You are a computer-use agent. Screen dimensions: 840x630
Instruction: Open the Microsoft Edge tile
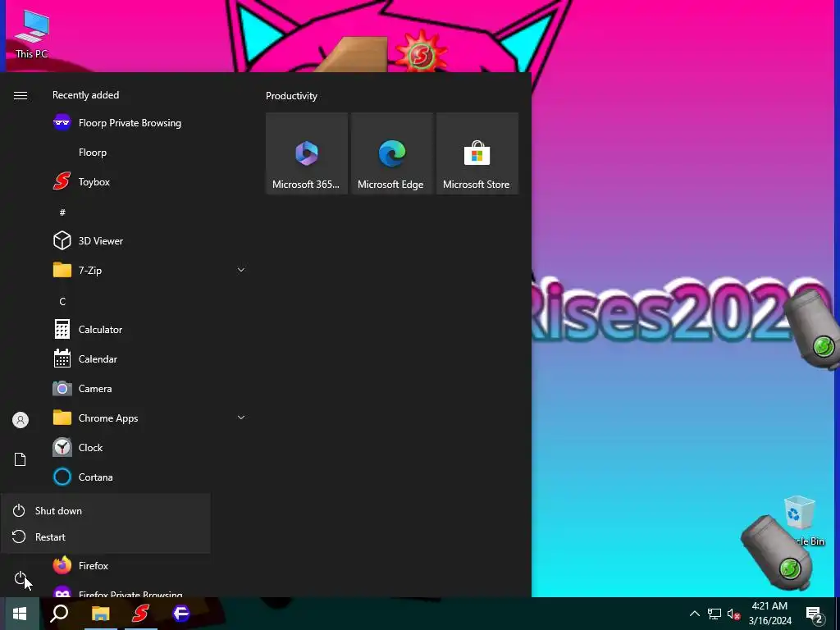pyautogui.click(x=392, y=153)
